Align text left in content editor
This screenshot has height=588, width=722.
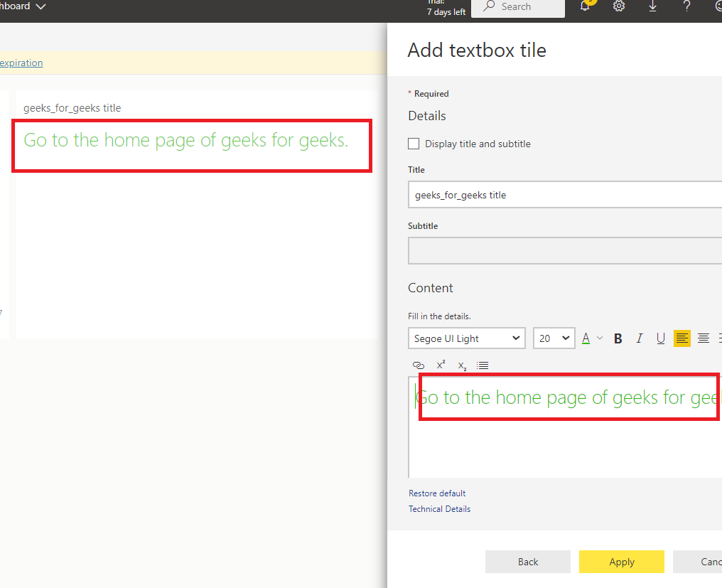(x=682, y=338)
